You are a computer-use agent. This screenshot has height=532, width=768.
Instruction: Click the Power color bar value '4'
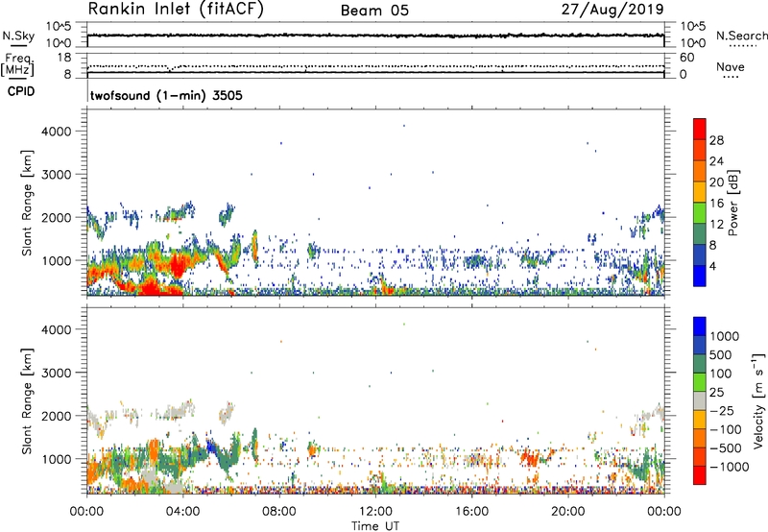712,266
